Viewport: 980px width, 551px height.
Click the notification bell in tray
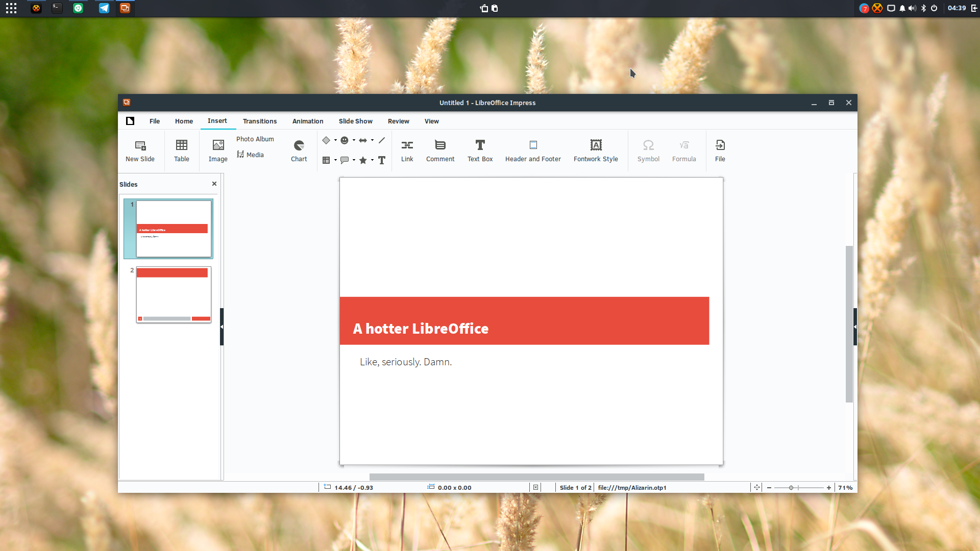coord(902,8)
